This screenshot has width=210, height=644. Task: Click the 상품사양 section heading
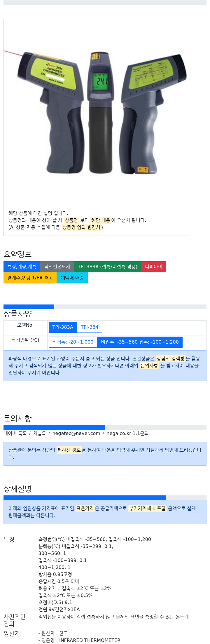(17, 314)
